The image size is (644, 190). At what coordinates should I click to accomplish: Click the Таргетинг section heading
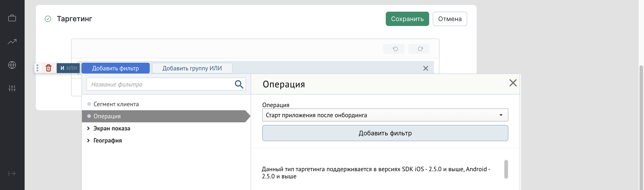[x=75, y=19]
